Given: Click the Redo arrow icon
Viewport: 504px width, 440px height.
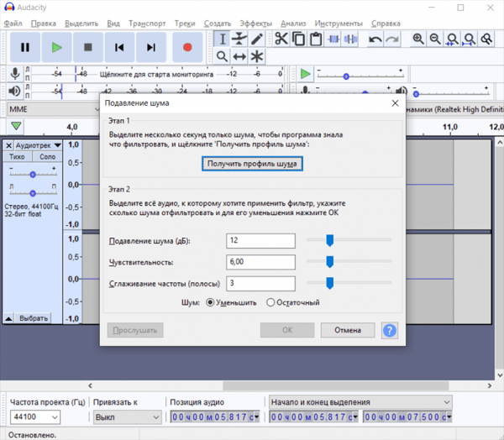Looking at the screenshot, I should tap(392, 39).
